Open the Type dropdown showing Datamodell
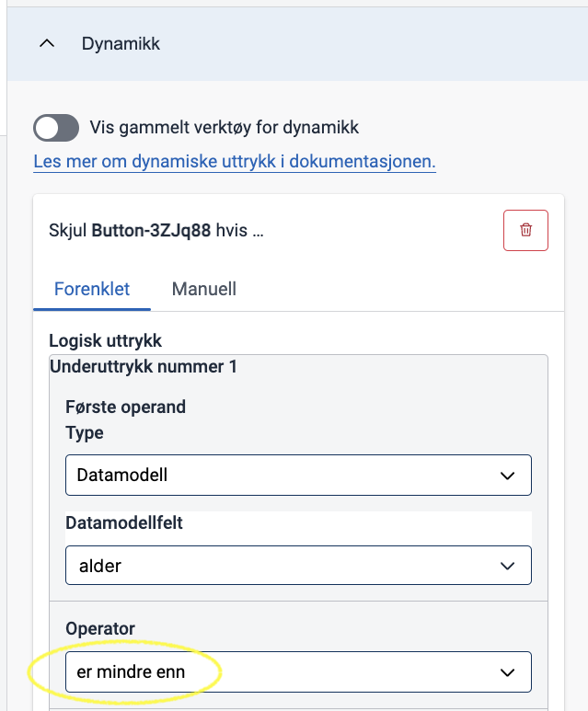The width and height of the screenshot is (588, 711). 298,475
